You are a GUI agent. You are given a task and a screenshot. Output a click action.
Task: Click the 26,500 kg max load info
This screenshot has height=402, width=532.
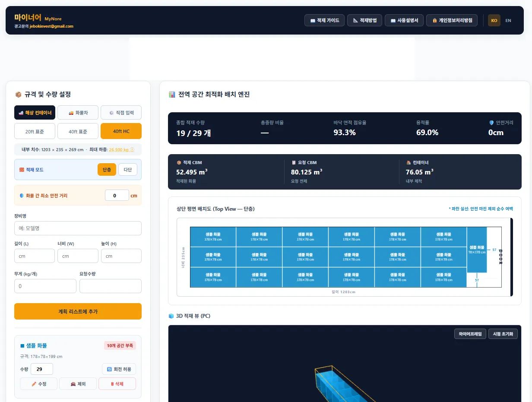(121, 150)
